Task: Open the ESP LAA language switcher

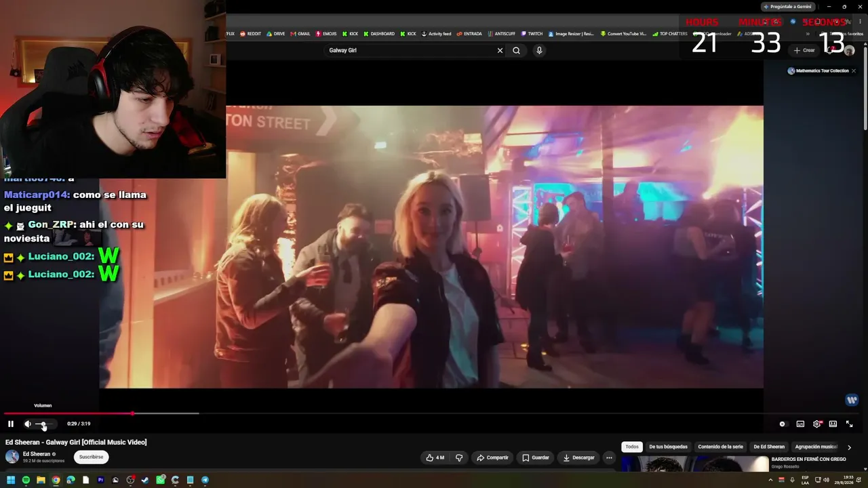Action: 805,481
